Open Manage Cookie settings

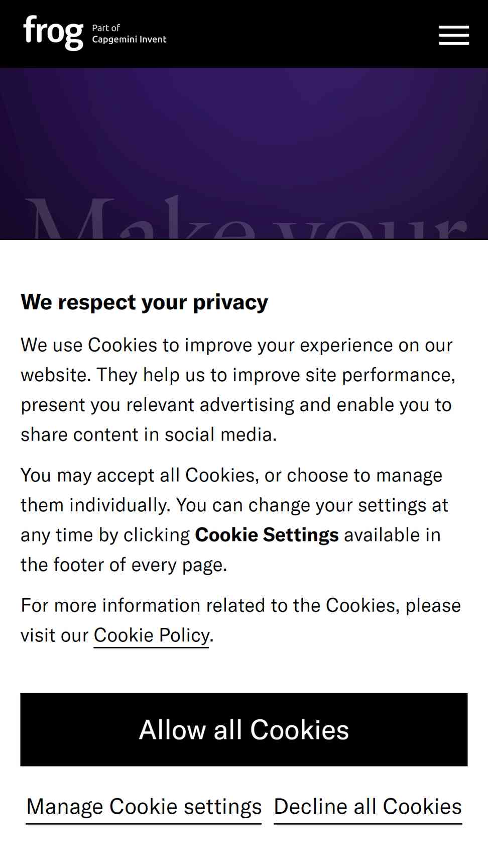[144, 807]
